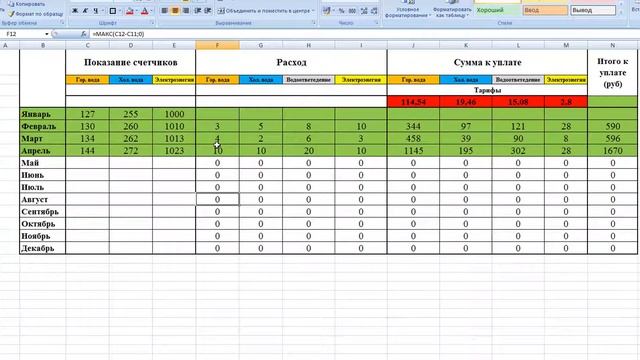Select the Февраль row label
This screenshot has height=360, width=640.
pos(42,127)
